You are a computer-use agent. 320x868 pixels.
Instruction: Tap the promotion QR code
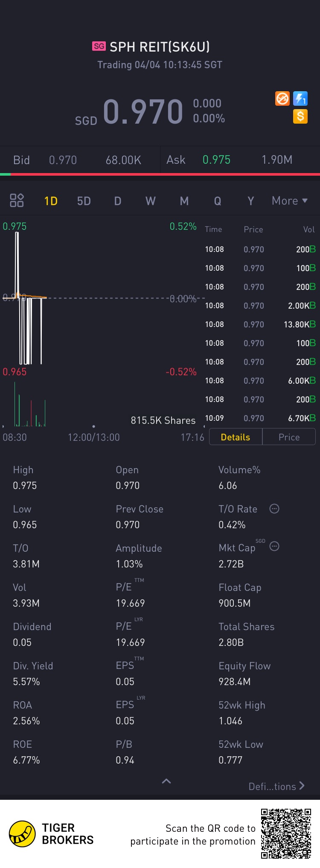(286, 833)
